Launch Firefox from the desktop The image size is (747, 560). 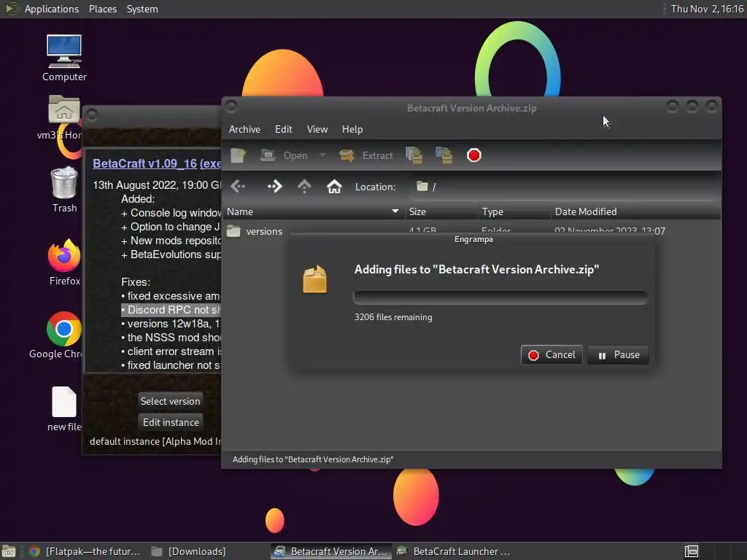(64, 262)
